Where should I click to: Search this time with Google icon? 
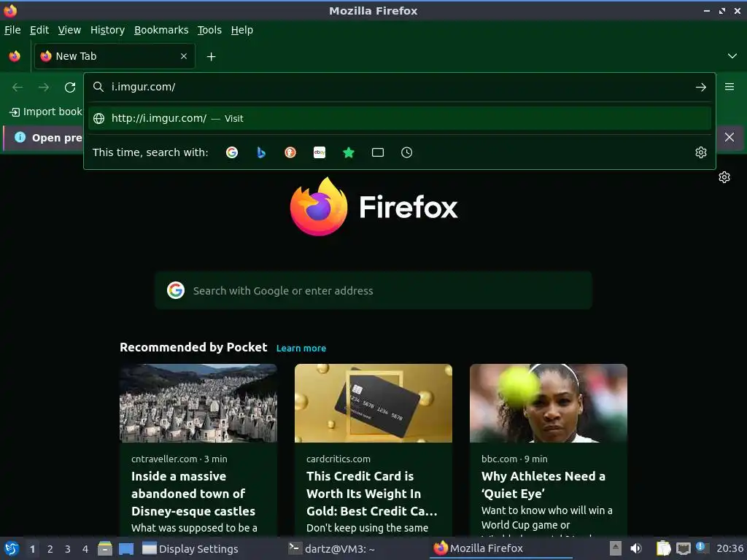tap(232, 152)
